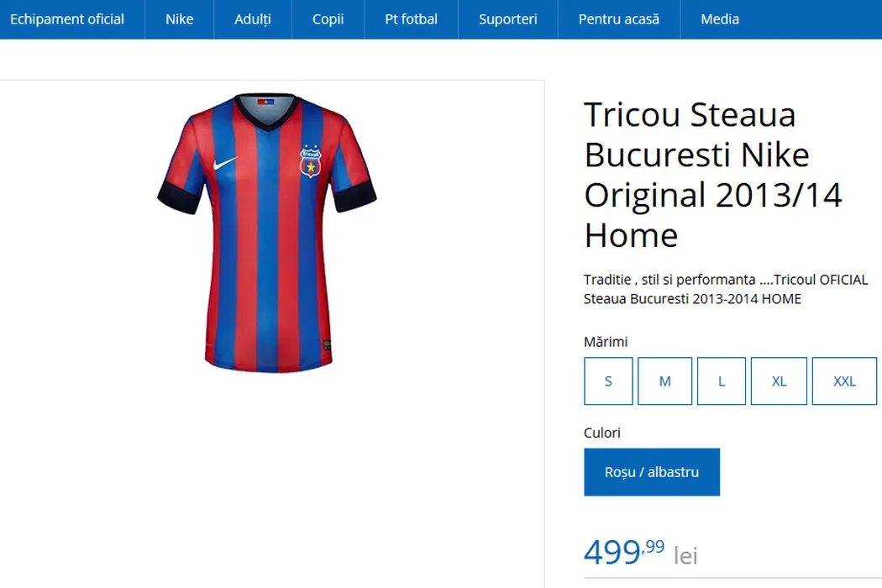Select size M

pyautogui.click(x=664, y=381)
